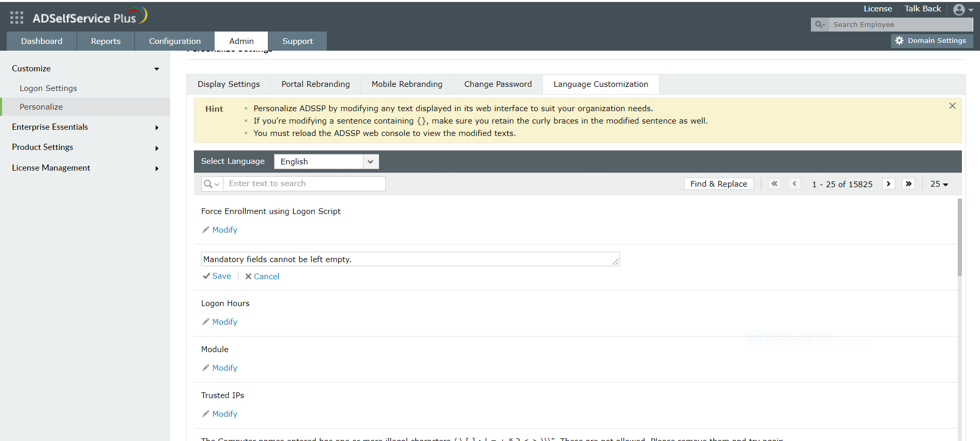The width and height of the screenshot is (980, 441).
Task: Click the Enter text to search field
Action: [304, 184]
